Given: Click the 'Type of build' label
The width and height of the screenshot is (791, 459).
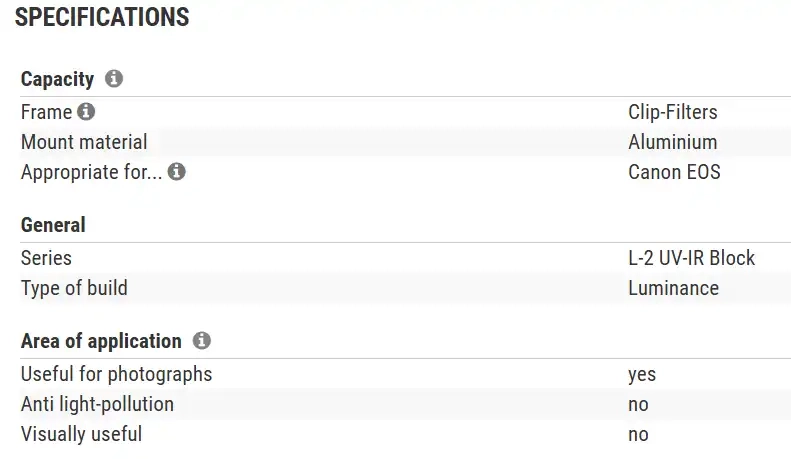Looking at the screenshot, I should click(74, 288).
